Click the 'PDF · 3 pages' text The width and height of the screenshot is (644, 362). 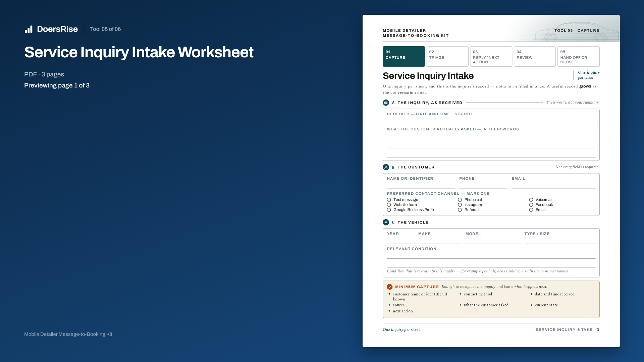point(44,74)
